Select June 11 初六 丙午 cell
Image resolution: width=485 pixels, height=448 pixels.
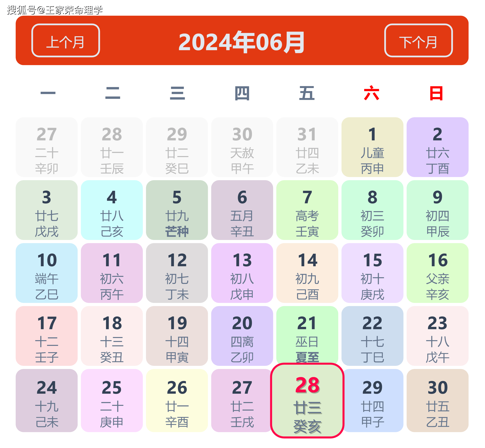click(112, 273)
